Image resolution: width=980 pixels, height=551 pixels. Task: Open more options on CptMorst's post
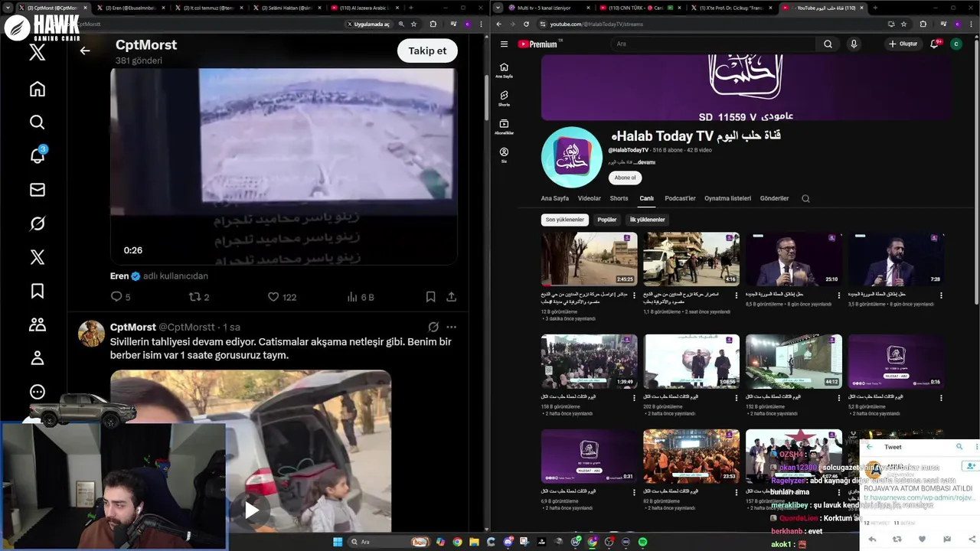click(452, 327)
